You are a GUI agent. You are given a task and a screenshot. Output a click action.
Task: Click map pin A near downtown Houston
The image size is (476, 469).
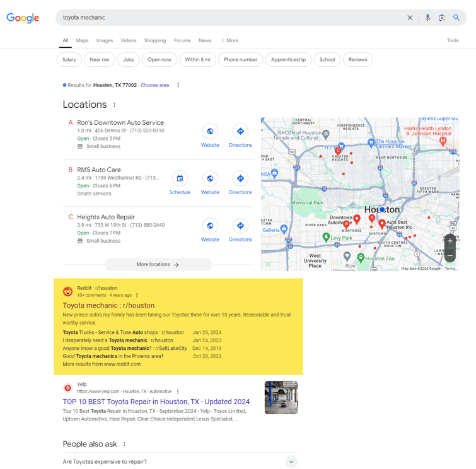[x=371, y=218]
